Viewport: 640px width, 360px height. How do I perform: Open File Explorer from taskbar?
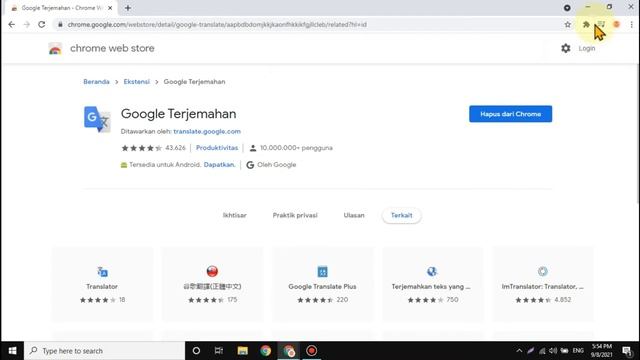(242, 351)
